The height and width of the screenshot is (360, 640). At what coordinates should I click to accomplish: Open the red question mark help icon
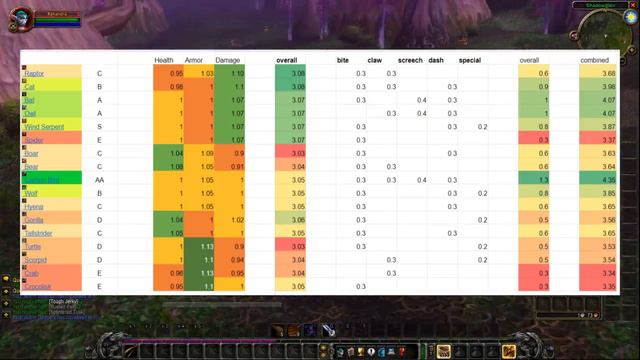[402, 351]
